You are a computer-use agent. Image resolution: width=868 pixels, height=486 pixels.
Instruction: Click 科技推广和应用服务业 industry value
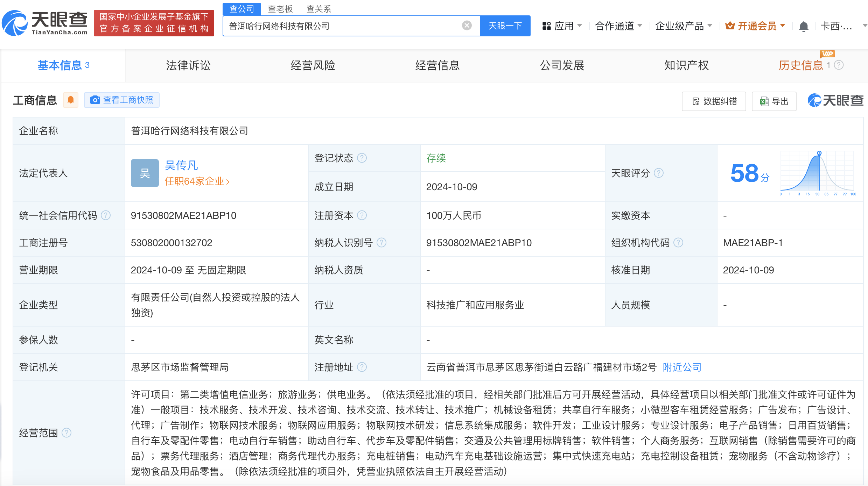(475, 305)
